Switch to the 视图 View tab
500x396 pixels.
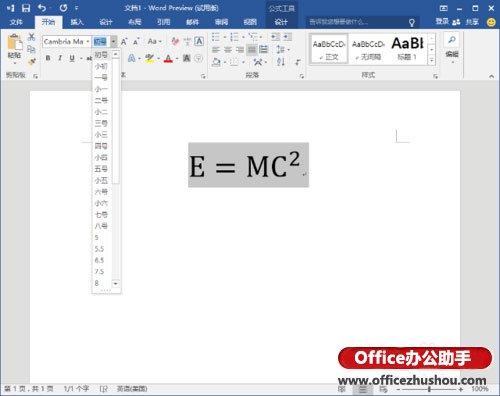click(250, 22)
